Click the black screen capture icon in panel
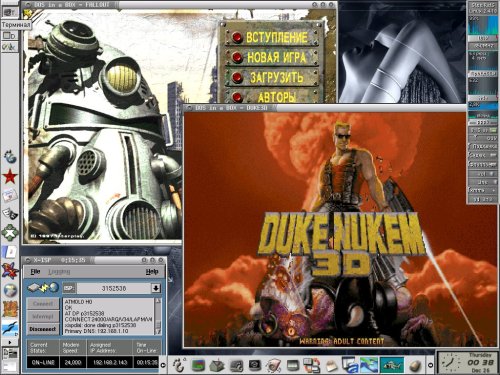 255,365
